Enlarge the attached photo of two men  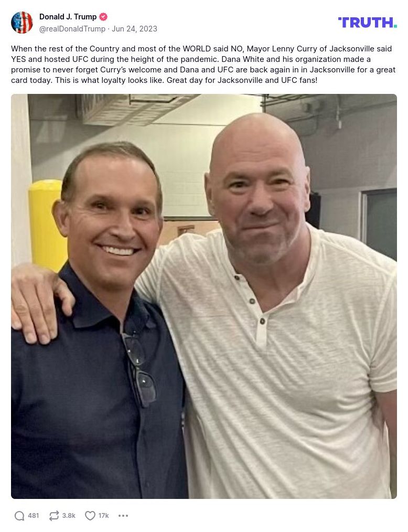coord(204,296)
